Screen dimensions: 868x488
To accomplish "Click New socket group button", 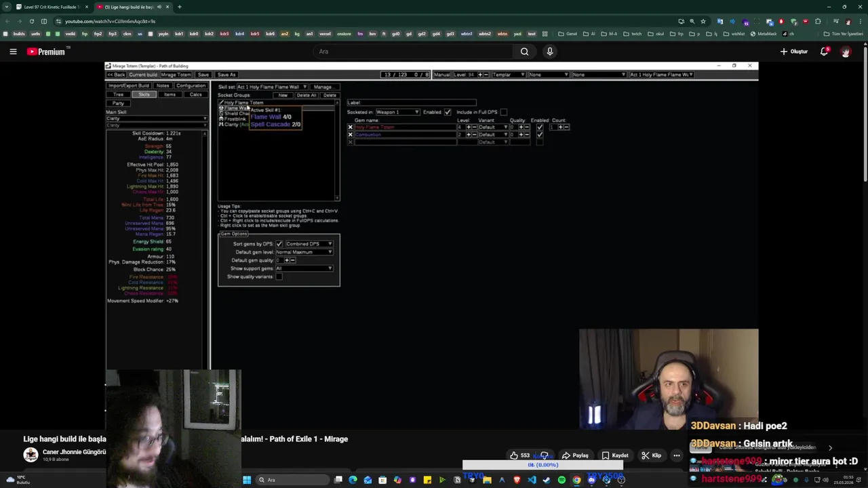I will [x=283, y=95].
